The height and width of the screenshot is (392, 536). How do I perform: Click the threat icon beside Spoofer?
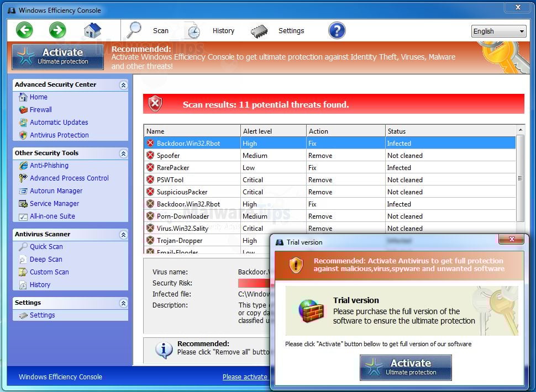(150, 155)
